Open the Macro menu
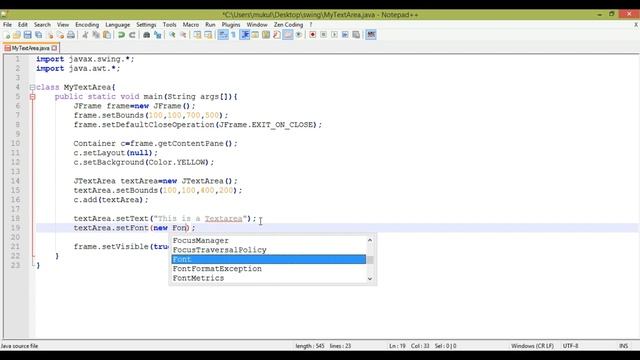This screenshot has height=360, width=640. click(191, 24)
